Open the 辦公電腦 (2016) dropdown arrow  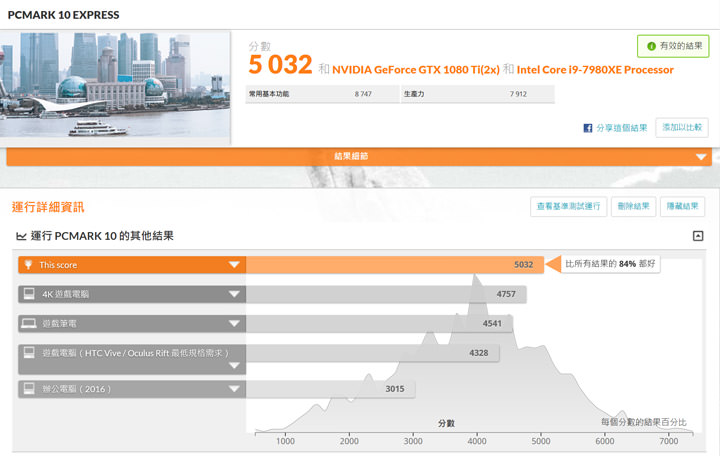pyautogui.click(x=234, y=389)
